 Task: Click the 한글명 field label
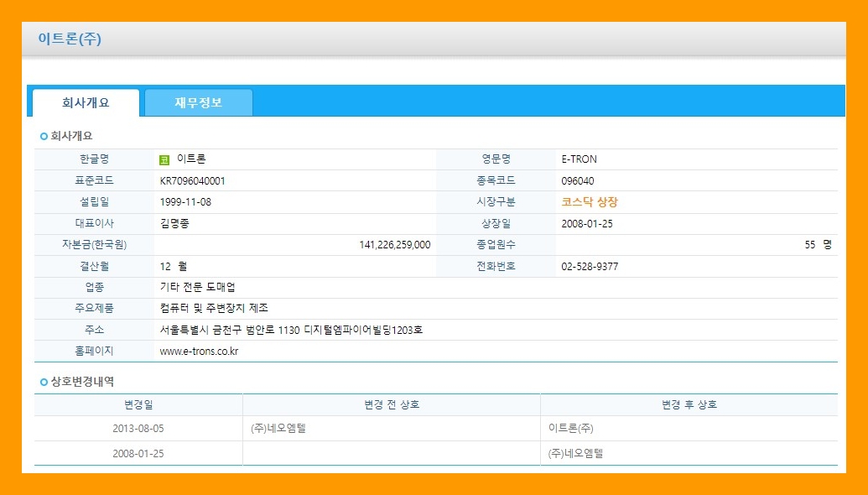click(95, 159)
